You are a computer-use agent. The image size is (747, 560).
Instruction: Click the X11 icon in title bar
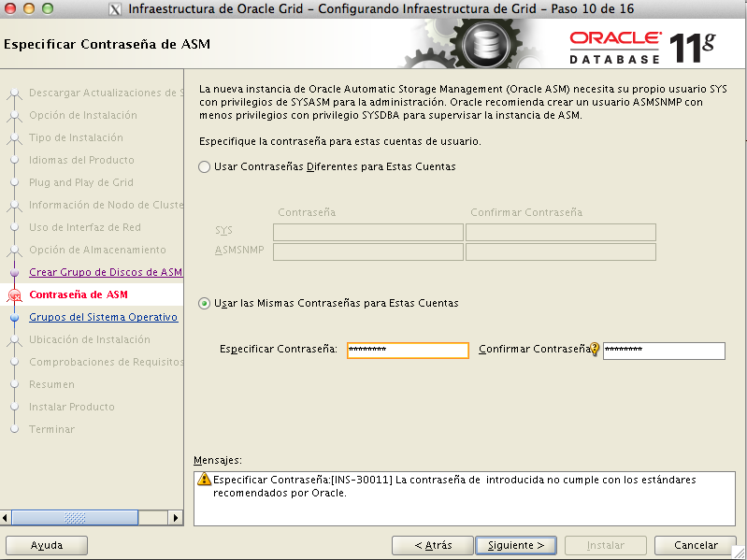113,10
